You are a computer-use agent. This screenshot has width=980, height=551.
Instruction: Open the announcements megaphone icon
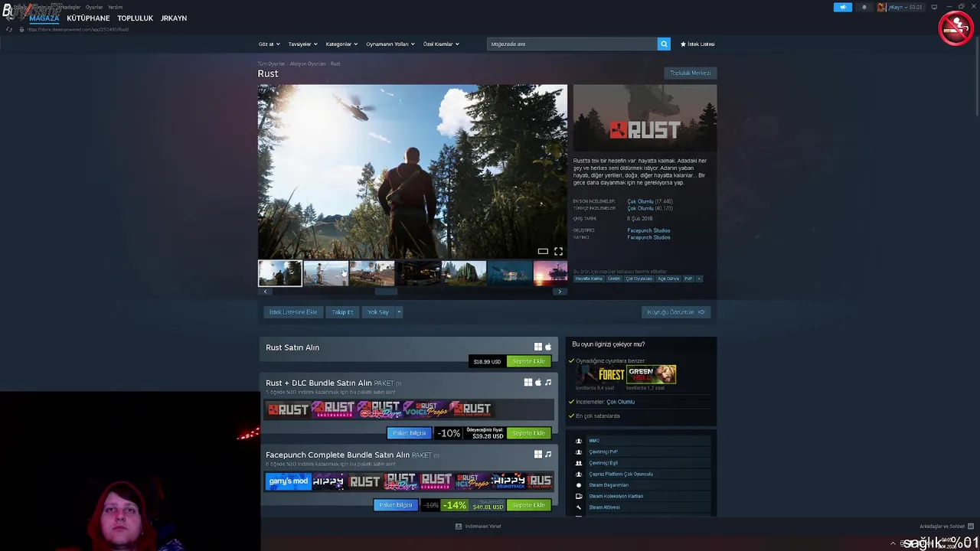842,7
